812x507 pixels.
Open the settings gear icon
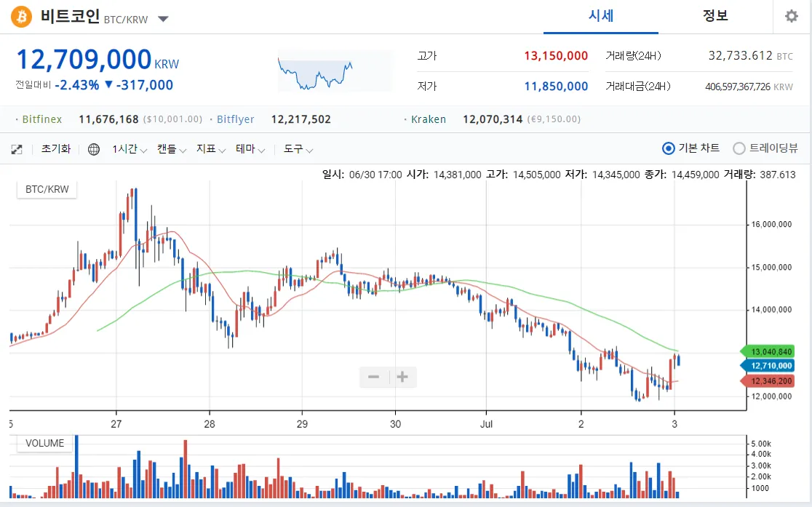point(791,17)
